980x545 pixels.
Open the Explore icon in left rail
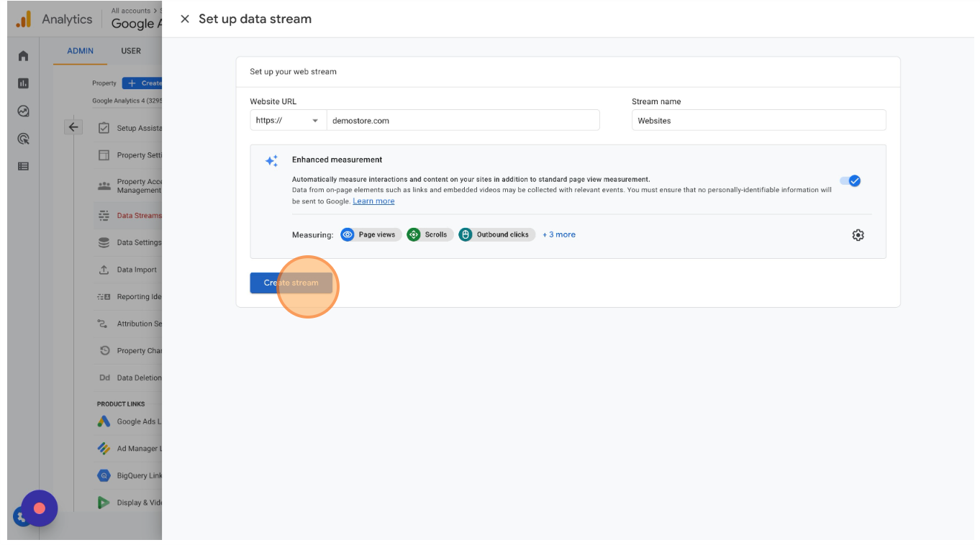click(23, 111)
